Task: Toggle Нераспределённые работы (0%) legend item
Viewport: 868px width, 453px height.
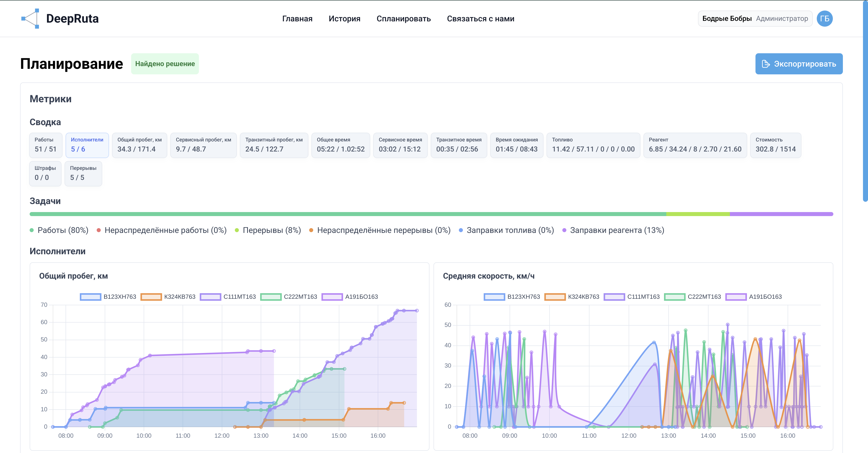Action: [162, 230]
